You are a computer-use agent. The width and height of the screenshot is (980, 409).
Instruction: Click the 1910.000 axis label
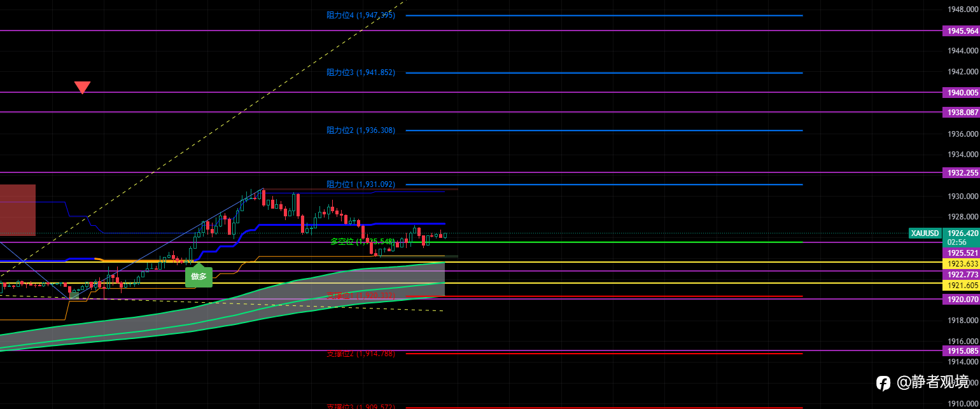(x=963, y=403)
